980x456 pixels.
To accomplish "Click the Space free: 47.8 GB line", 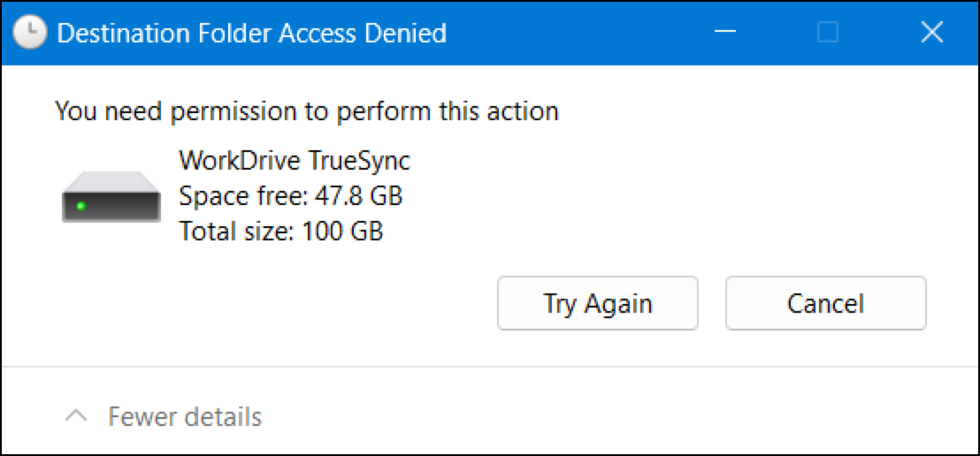I will click(290, 195).
